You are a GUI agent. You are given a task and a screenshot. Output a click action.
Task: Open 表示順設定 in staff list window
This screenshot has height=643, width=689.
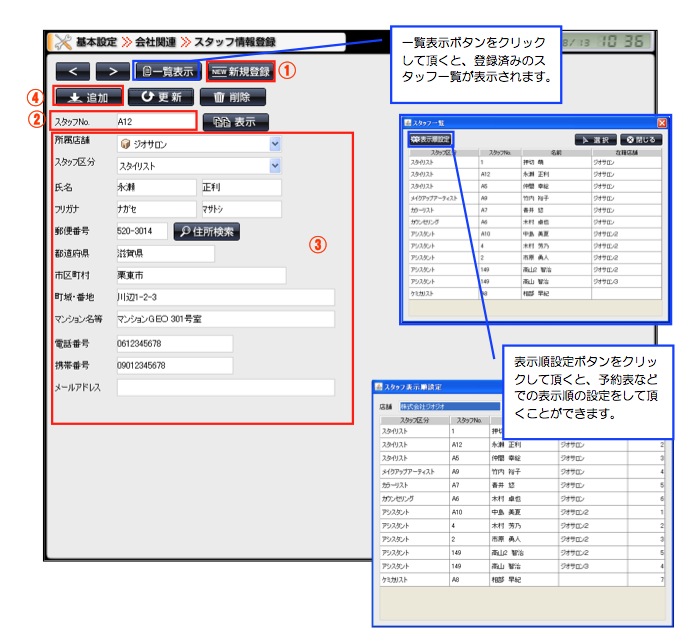(430, 138)
